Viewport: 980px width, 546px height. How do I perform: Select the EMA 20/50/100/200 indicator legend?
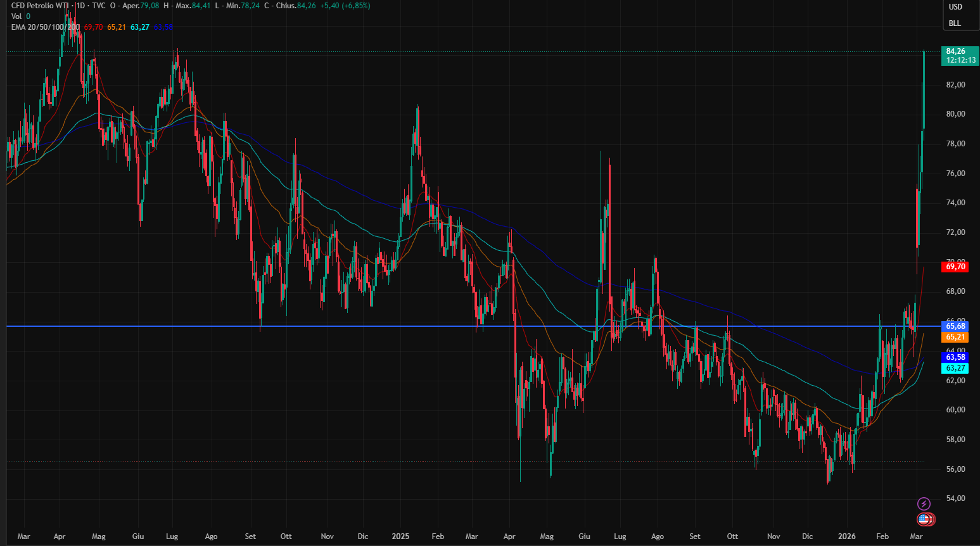[46, 27]
